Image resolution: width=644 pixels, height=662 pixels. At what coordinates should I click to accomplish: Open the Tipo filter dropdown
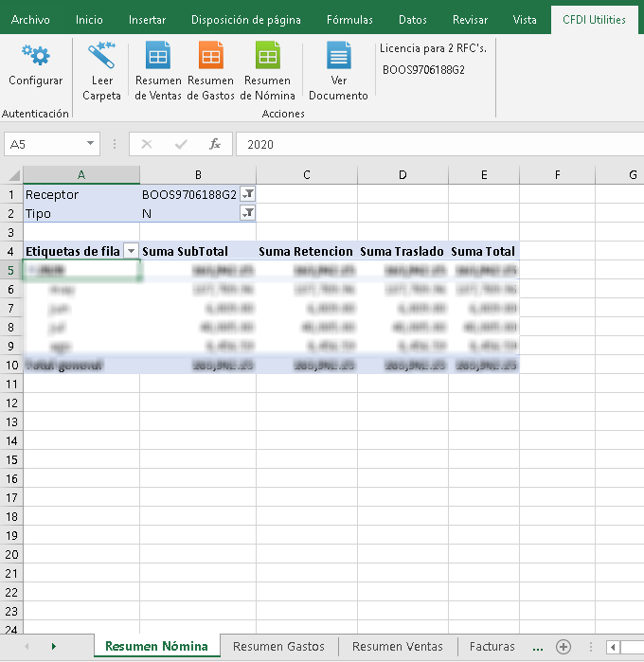click(247, 213)
